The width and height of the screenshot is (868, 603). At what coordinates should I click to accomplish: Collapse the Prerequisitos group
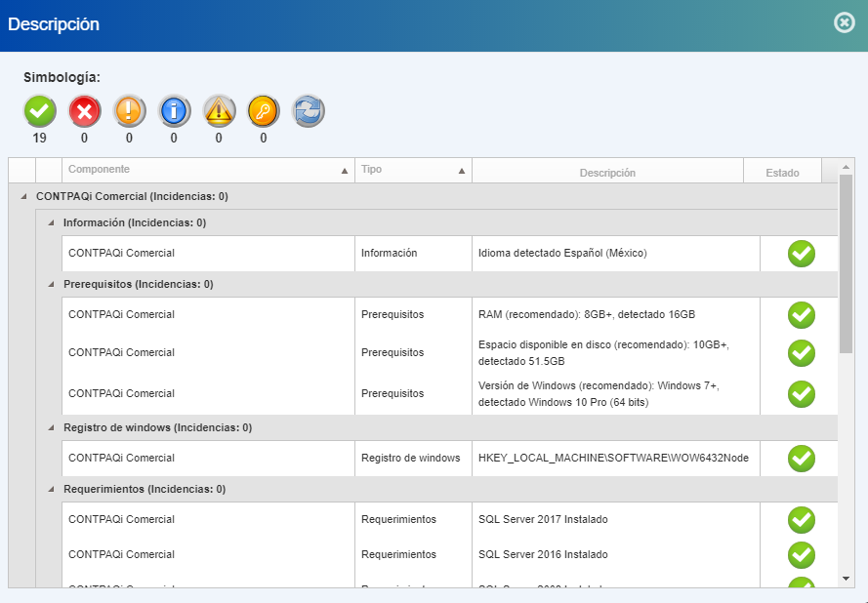51,285
